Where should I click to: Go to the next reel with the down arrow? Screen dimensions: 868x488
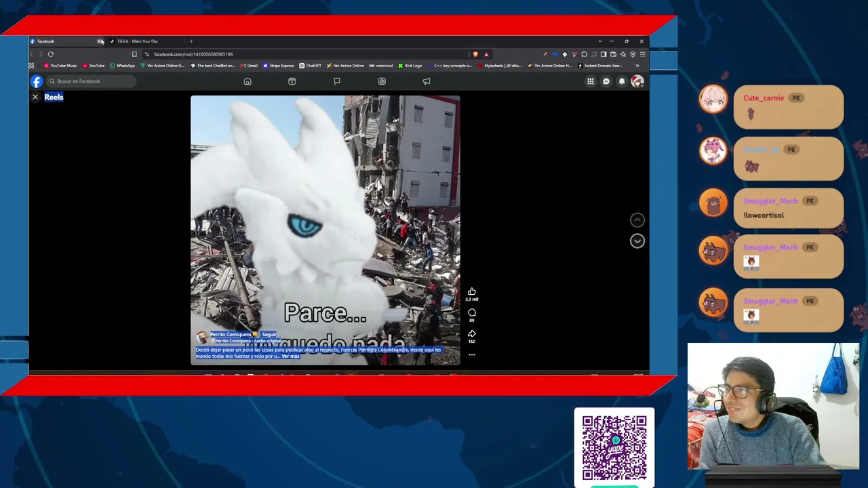[637, 241]
